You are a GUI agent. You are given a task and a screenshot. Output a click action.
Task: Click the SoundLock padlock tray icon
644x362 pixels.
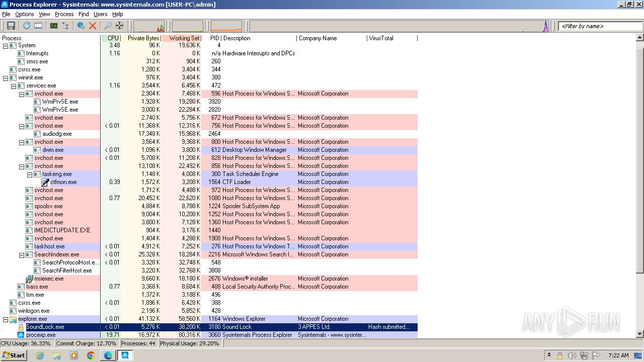click(560, 355)
